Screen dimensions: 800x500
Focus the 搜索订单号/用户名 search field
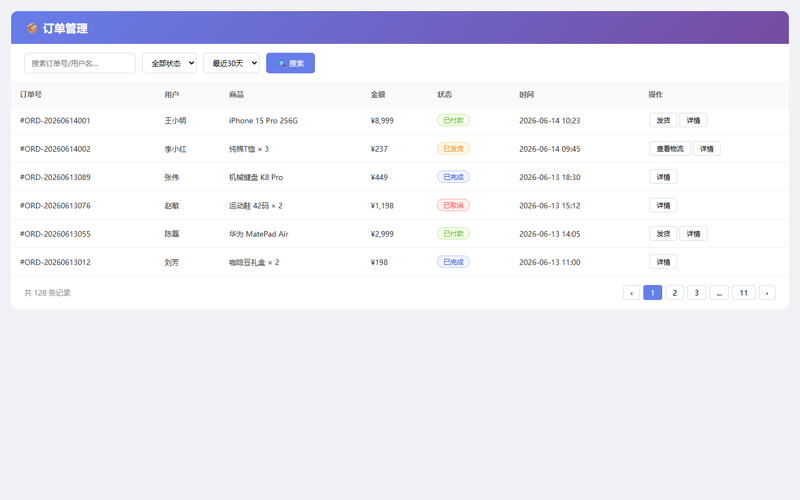pos(80,63)
